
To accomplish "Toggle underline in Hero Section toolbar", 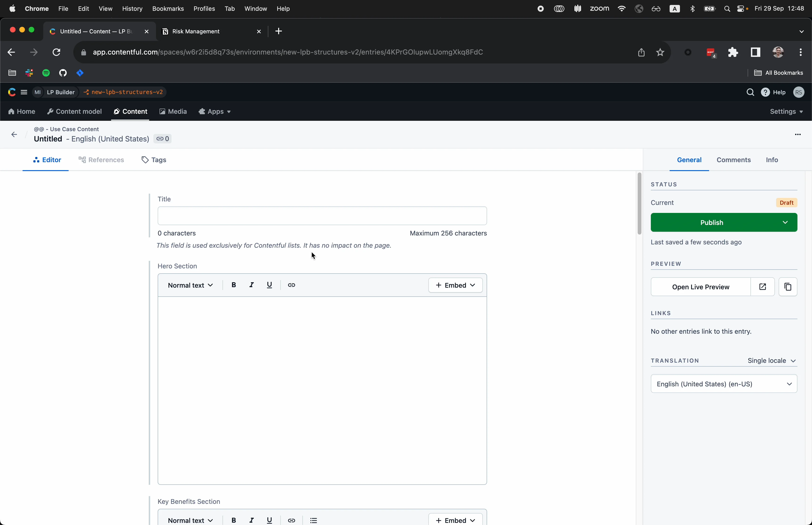I will pos(269,285).
